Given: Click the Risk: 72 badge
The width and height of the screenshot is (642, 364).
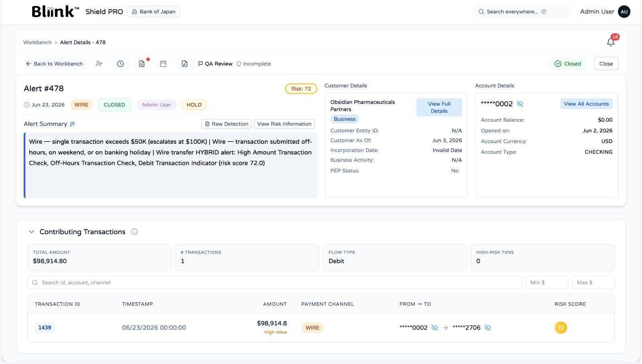Looking at the screenshot, I should coord(301,89).
